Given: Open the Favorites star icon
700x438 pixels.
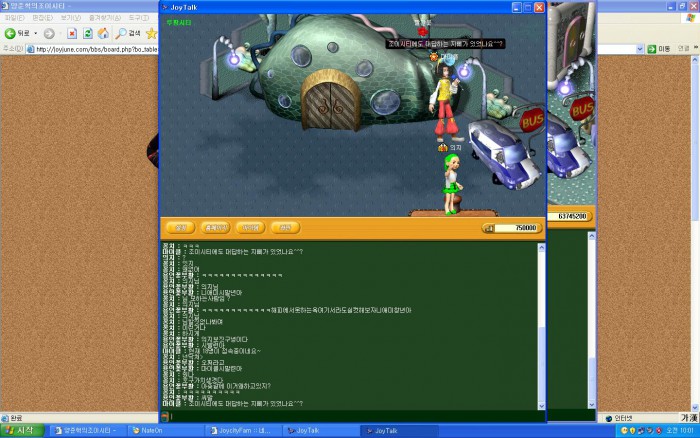Looking at the screenshot, I should point(152,33).
